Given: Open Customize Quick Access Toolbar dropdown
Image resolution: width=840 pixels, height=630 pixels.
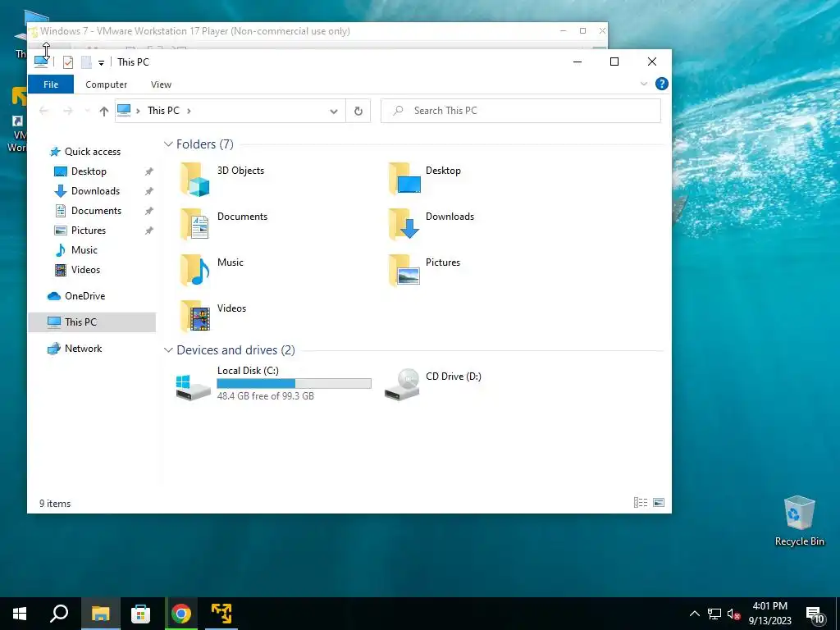Looking at the screenshot, I should (101, 62).
